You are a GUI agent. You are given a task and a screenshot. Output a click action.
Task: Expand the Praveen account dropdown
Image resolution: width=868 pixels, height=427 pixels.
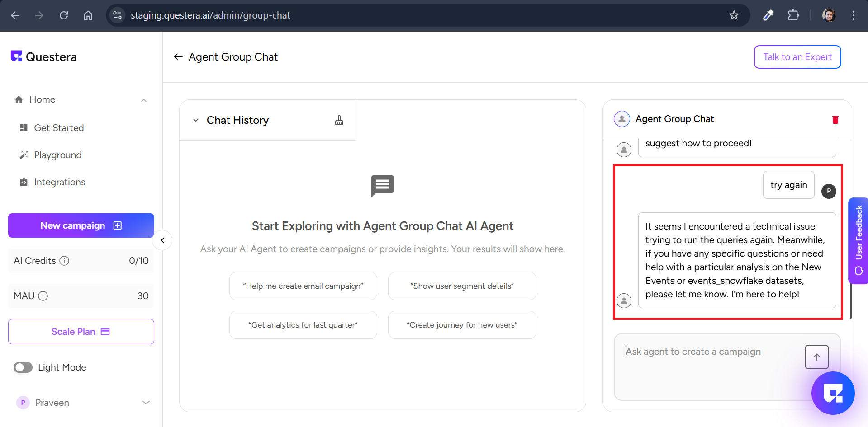pyautogui.click(x=146, y=403)
